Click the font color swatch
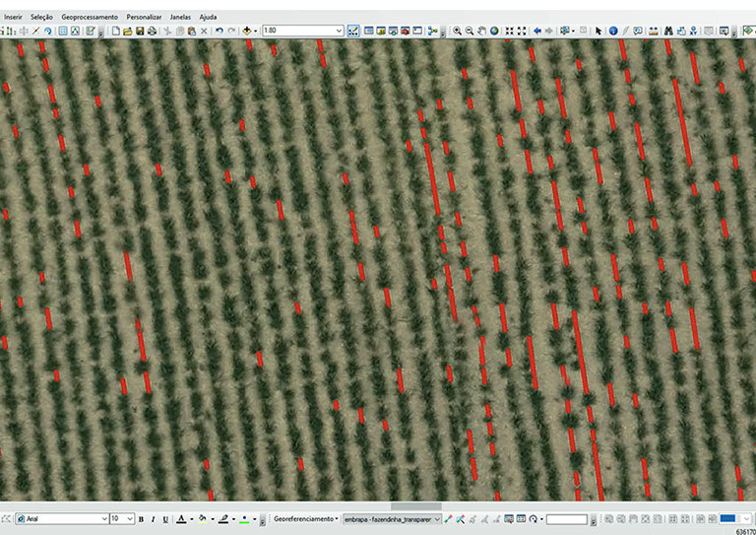Image resolution: width=756 pixels, height=535 pixels. click(180, 518)
